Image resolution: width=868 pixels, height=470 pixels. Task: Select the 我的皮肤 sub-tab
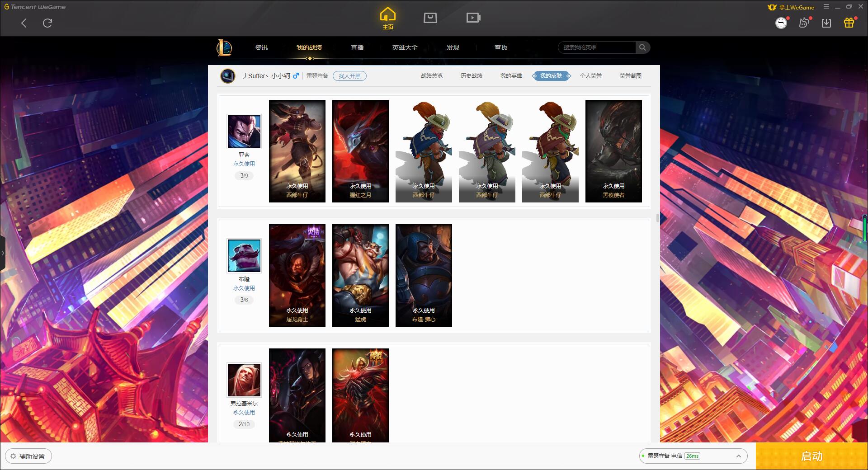coord(551,76)
